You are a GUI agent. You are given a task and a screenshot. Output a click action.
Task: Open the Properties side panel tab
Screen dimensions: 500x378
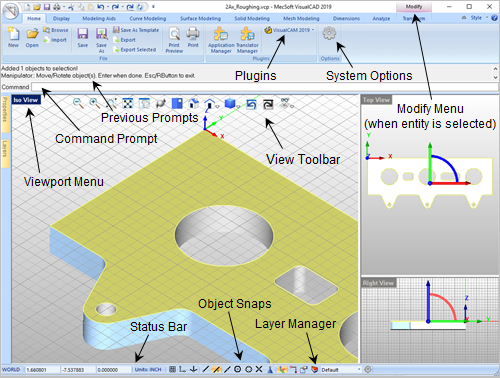(5, 113)
